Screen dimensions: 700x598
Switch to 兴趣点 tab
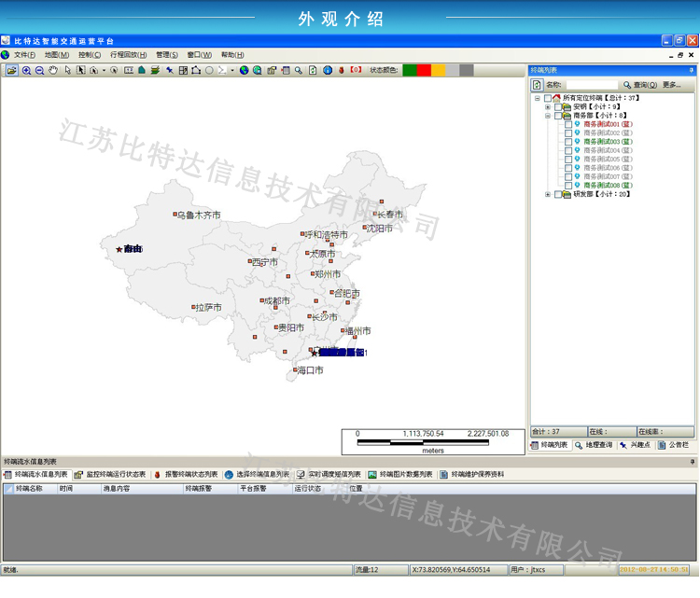(x=636, y=445)
